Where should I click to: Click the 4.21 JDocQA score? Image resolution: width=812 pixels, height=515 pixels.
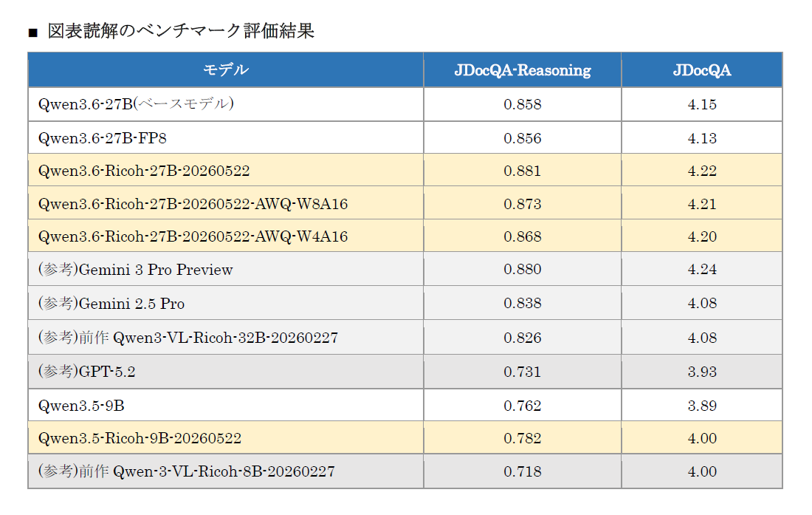click(702, 204)
